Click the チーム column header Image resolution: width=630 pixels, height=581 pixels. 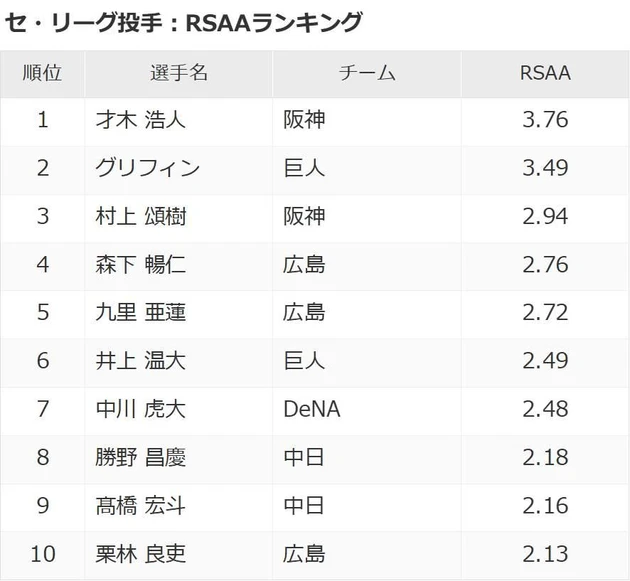(367, 73)
